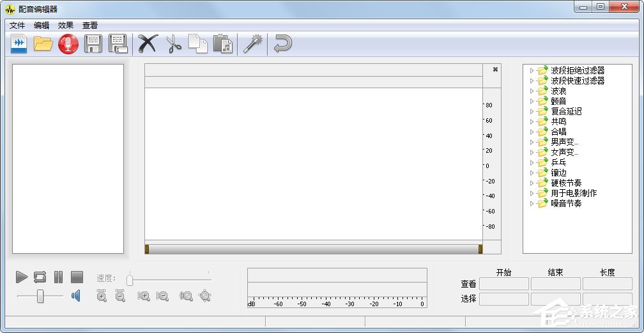Click the 速度 speed slider handle
The height and width of the screenshot is (333, 644).
pos(130,279)
